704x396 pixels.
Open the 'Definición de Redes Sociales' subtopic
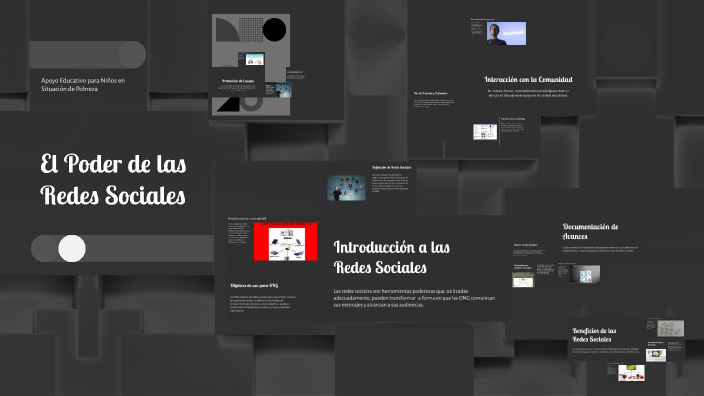tap(392, 167)
